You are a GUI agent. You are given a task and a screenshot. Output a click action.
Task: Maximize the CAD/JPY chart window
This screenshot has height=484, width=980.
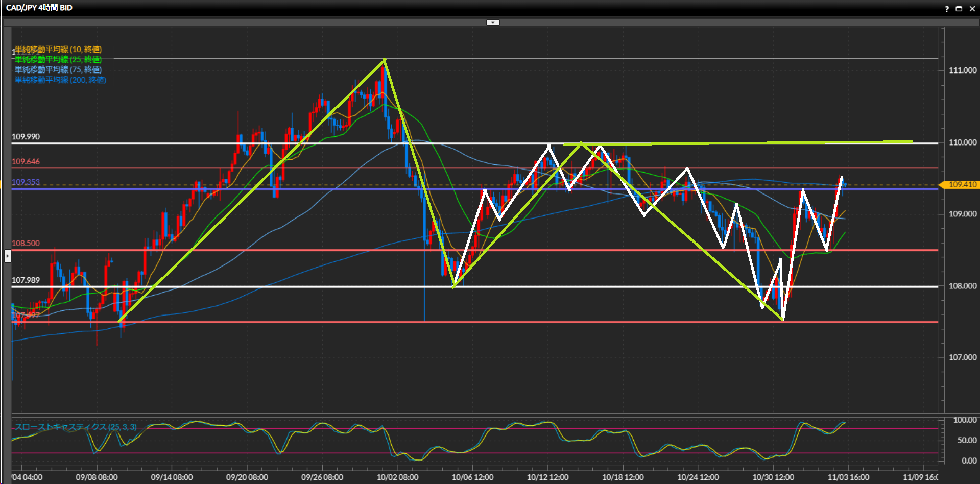click(x=959, y=9)
